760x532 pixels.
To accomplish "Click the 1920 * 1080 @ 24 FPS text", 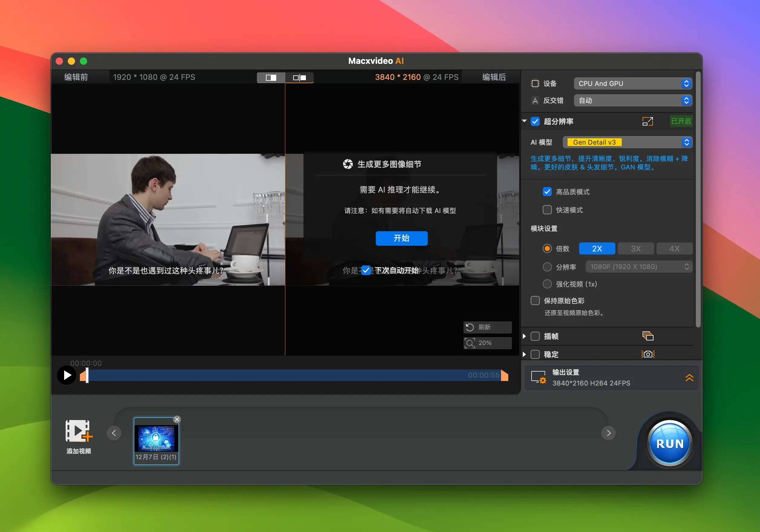I will click(154, 77).
